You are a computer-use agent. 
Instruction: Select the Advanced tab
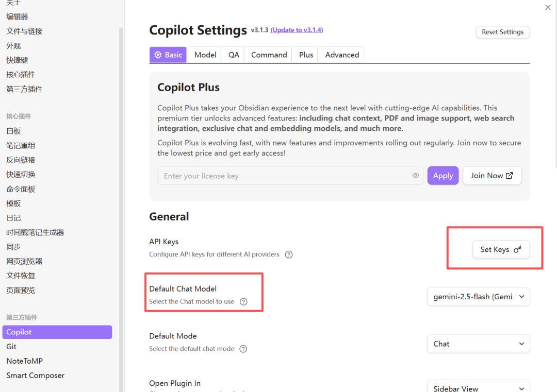click(x=342, y=55)
